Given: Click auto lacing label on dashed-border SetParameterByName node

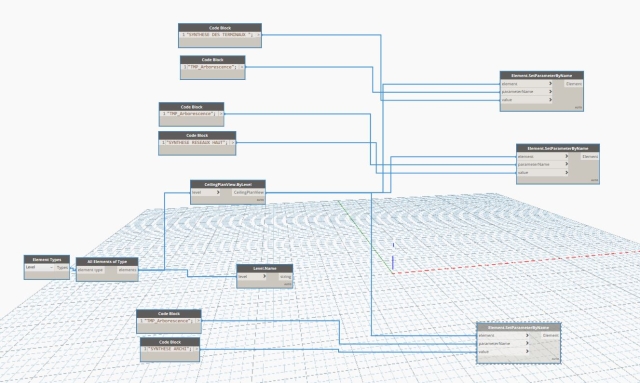Looking at the screenshot, I should tap(555, 359).
